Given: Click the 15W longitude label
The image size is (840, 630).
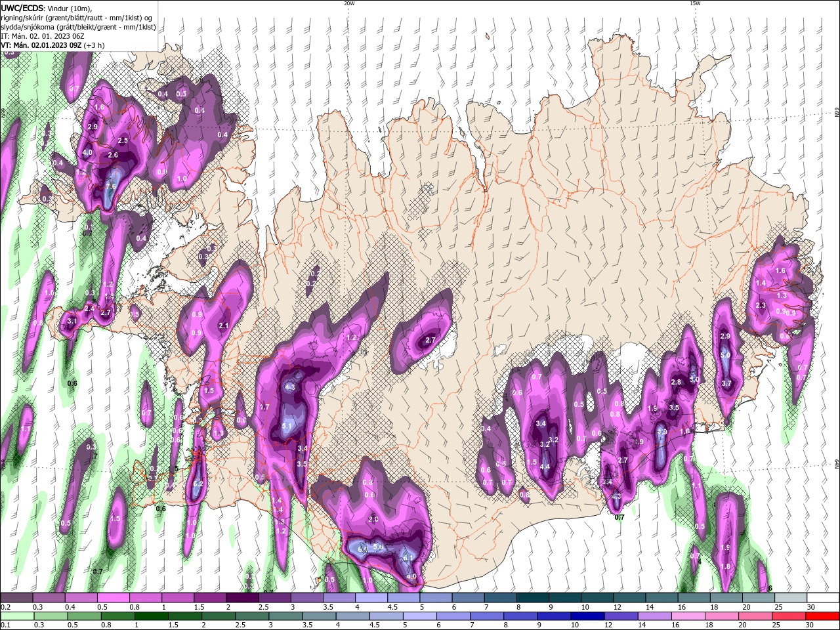Looking at the screenshot, I should tap(695, 3).
